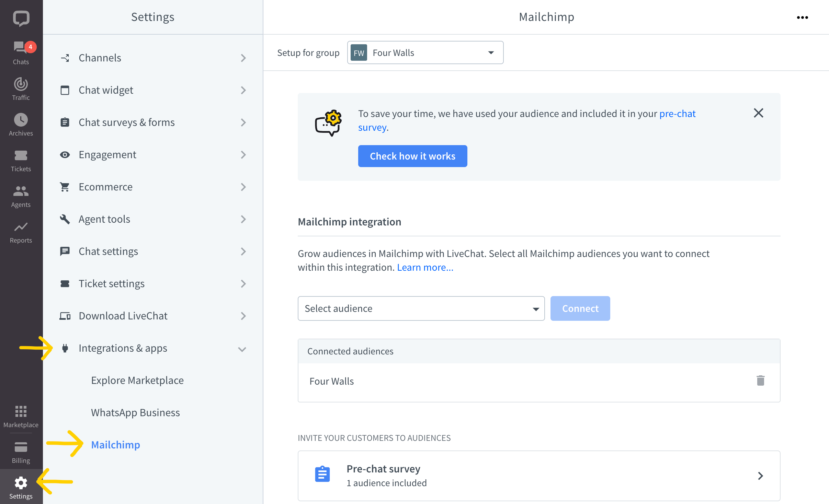Click the LiveChat logo icon

[21, 18]
